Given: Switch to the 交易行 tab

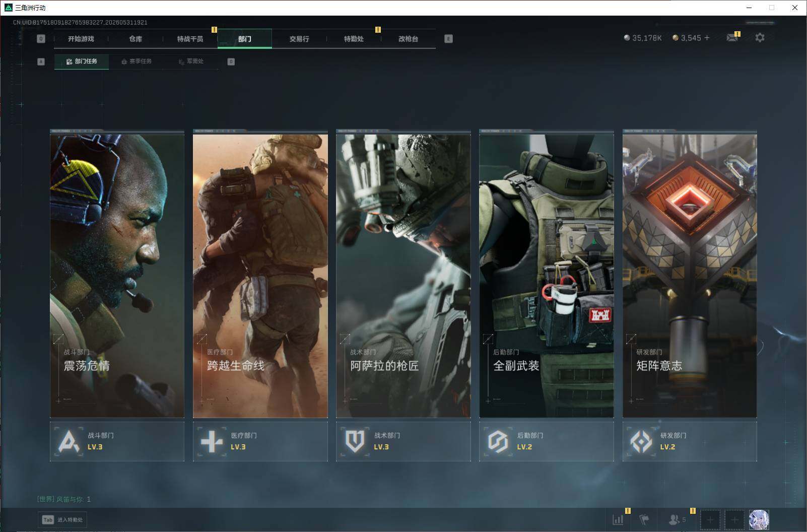Looking at the screenshot, I should [x=299, y=39].
